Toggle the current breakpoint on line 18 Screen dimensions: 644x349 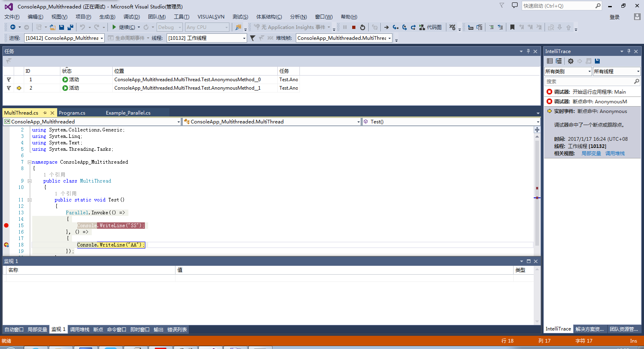pyautogui.click(x=6, y=244)
